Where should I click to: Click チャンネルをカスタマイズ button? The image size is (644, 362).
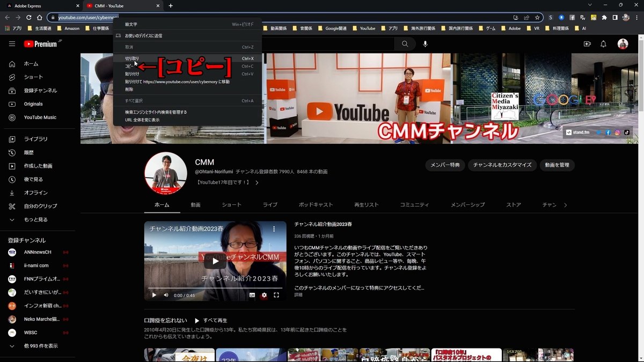coord(502,165)
